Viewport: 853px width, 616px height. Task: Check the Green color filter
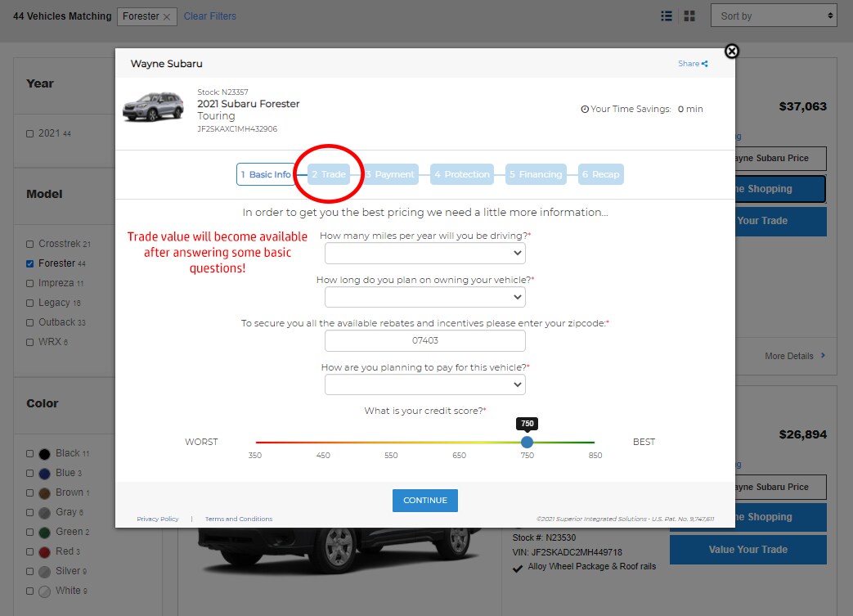[30, 533]
